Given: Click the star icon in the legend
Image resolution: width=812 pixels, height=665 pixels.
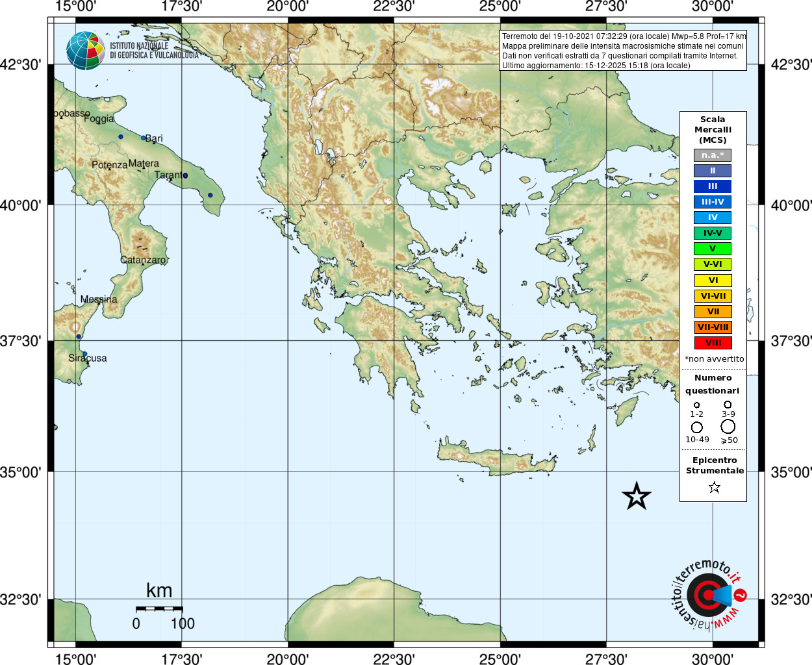Looking at the screenshot, I should click(715, 487).
